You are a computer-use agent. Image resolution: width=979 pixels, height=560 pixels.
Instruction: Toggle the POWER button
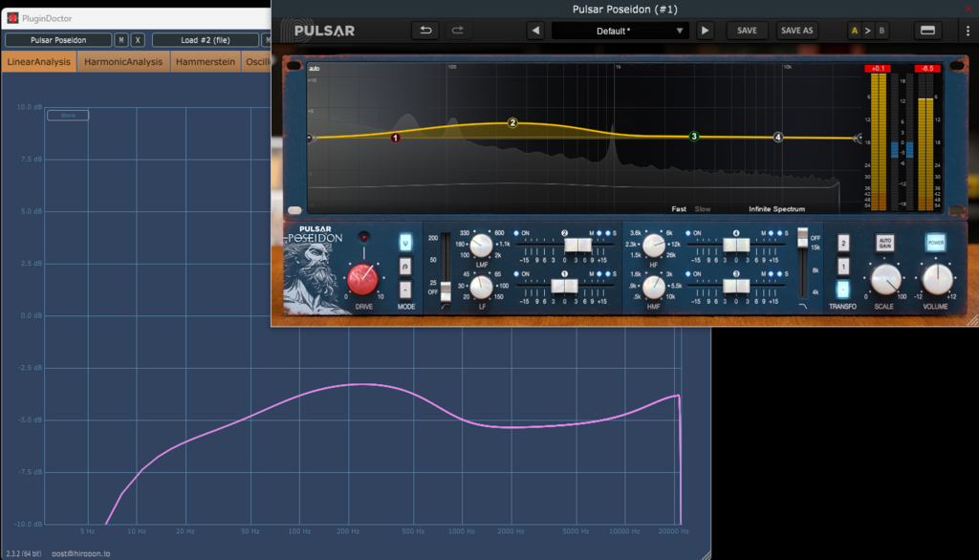point(935,242)
